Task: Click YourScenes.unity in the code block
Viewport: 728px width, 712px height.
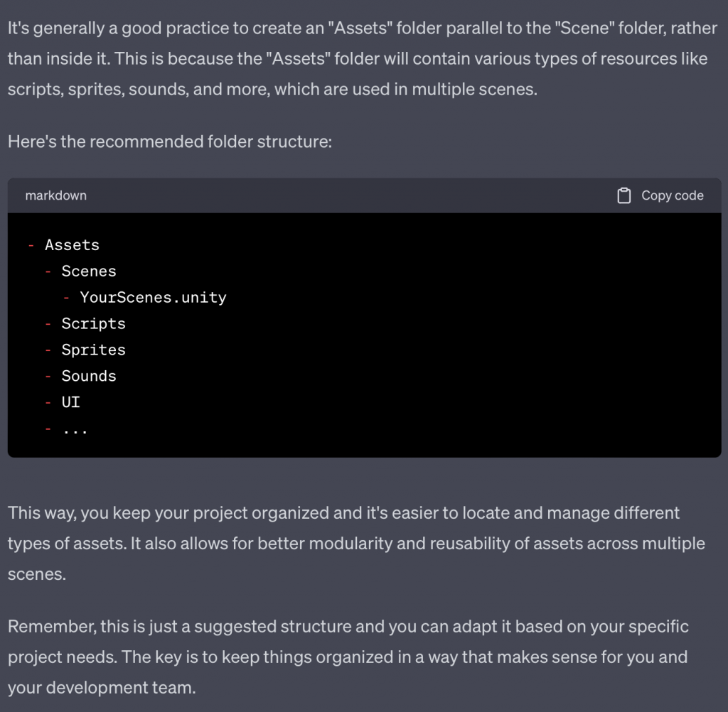Action: (153, 298)
